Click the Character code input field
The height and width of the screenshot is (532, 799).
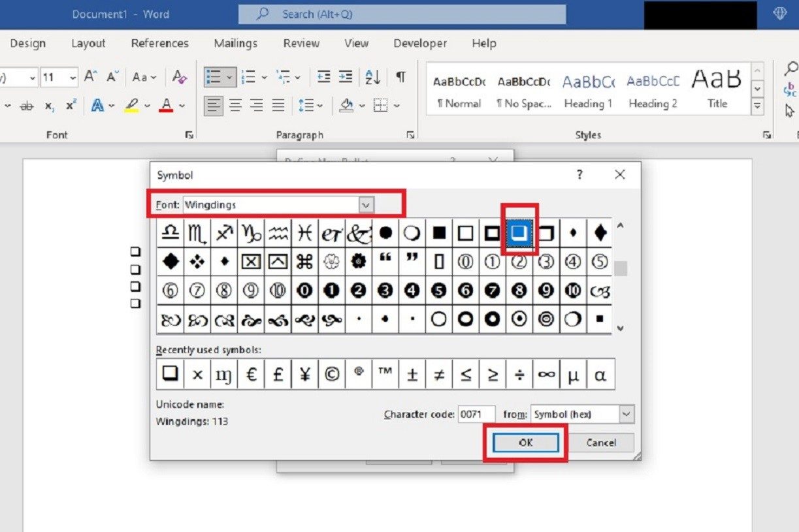coord(477,414)
